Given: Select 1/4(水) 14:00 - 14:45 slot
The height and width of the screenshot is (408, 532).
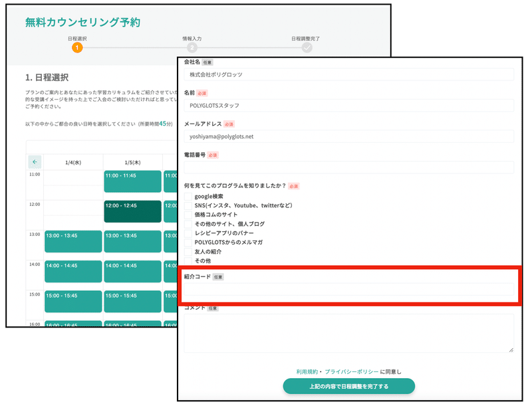Looking at the screenshot, I should [73, 271].
